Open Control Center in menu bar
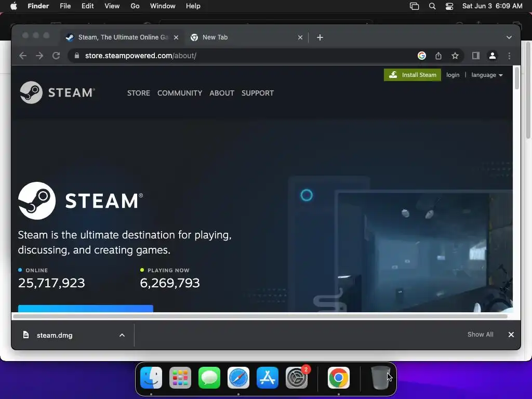The image size is (532, 399). click(x=449, y=6)
